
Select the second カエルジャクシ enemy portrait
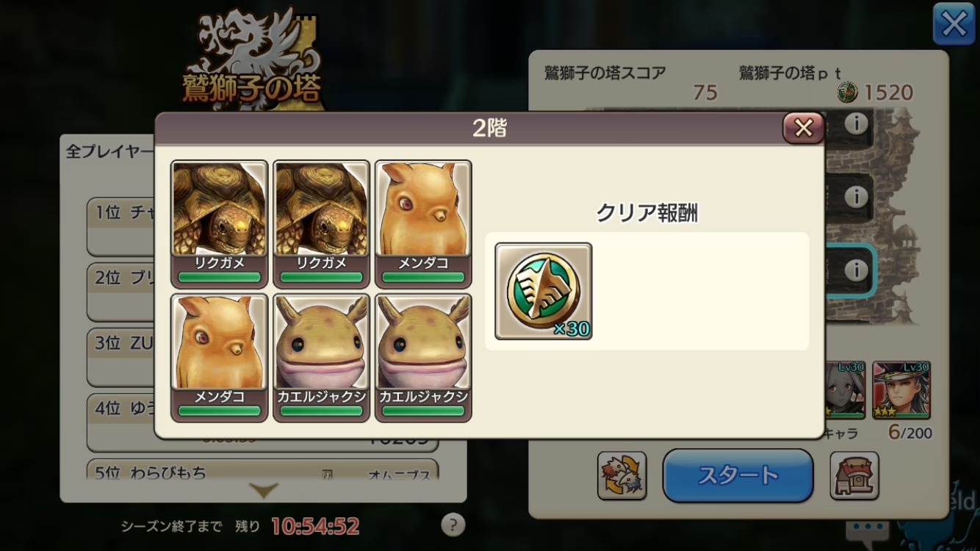(423, 358)
